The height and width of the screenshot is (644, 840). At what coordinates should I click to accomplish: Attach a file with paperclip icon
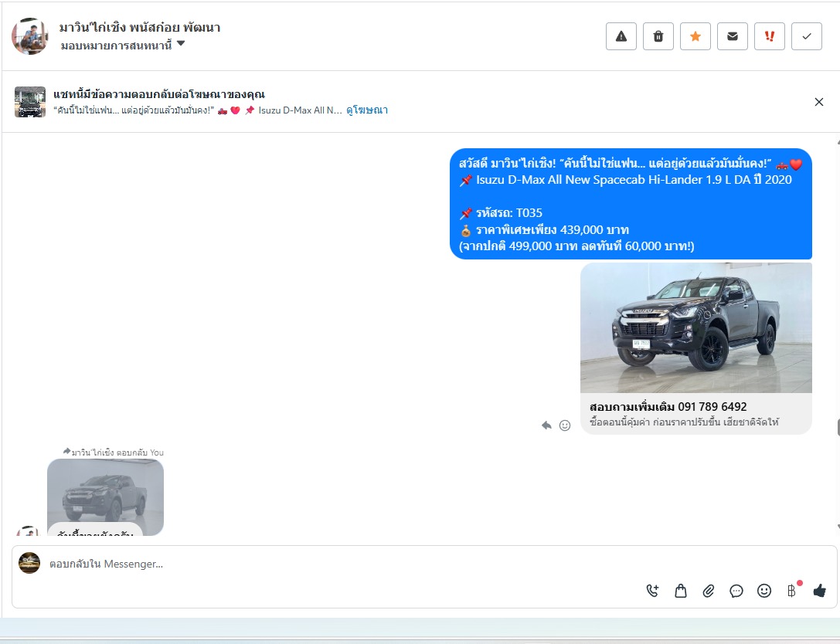pyautogui.click(x=708, y=591)
